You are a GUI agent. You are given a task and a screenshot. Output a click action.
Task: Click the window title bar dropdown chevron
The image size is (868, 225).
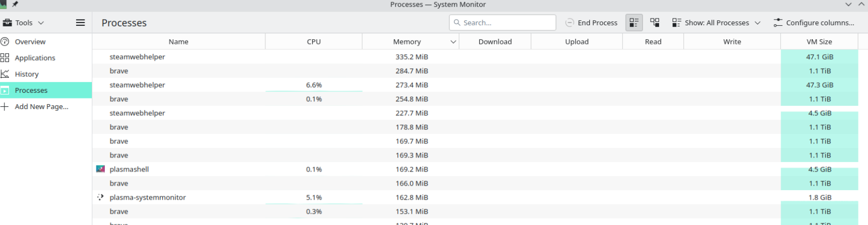coord(848,4)
